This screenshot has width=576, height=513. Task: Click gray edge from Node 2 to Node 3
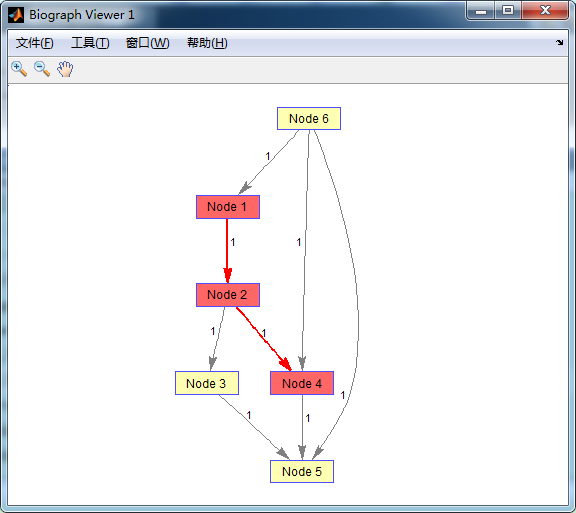219,333
